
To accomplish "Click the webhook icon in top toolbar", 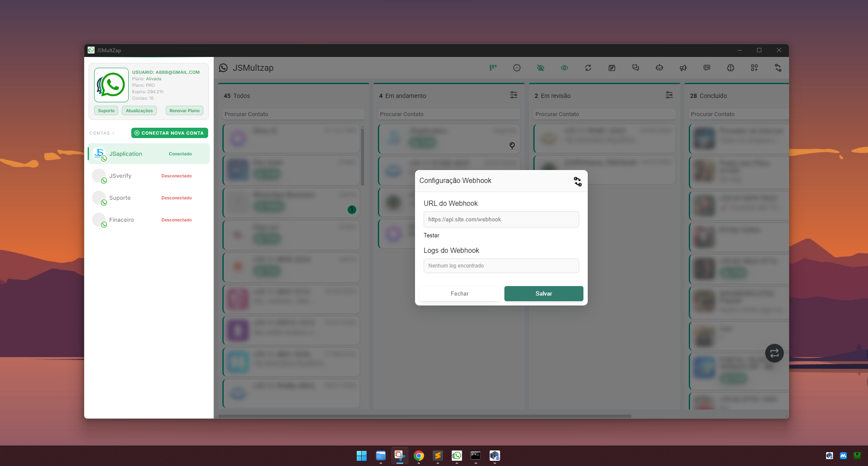I will 778,68.
